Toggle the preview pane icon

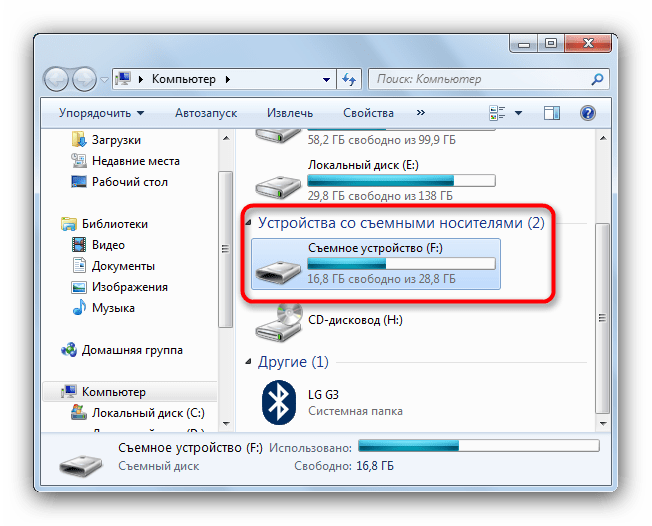[552, 113]
